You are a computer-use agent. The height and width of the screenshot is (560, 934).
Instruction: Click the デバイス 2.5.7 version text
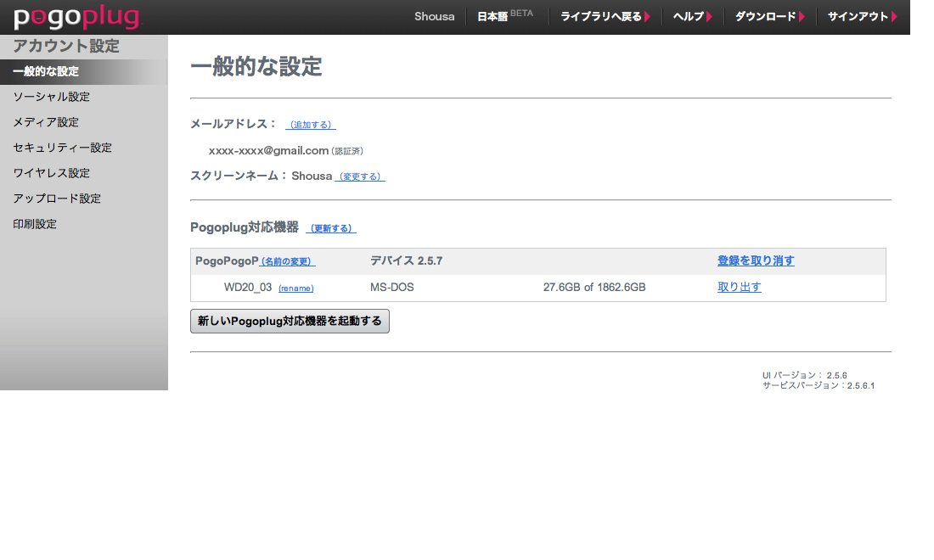click(x=406, y=260)
